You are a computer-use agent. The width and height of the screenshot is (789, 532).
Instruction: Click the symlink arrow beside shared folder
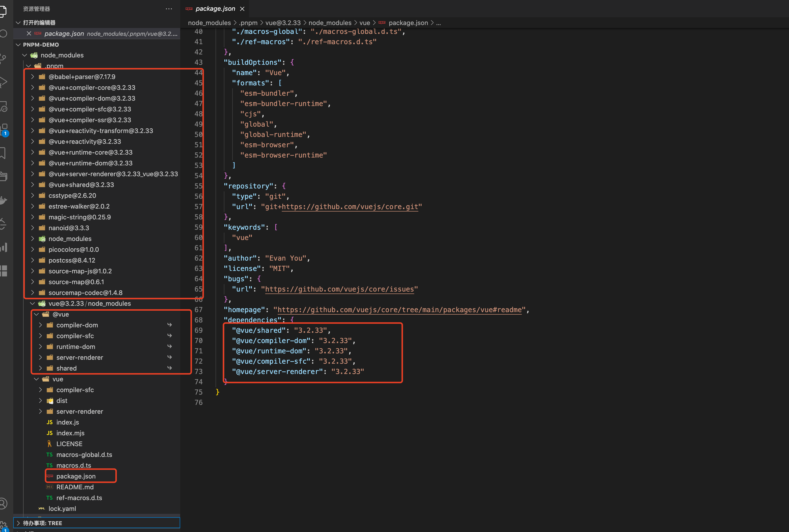(x=169, y=368)
